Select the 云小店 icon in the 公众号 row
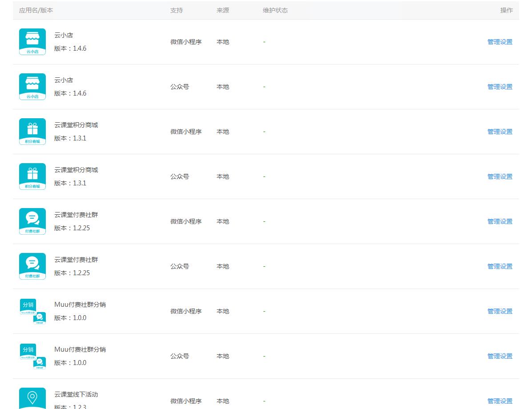The width and height of the screenshot is (532, 409). [32, 86]
